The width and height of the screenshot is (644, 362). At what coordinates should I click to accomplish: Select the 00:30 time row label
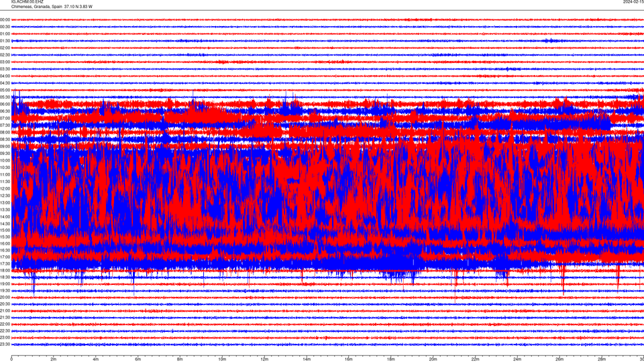point(5,27)
